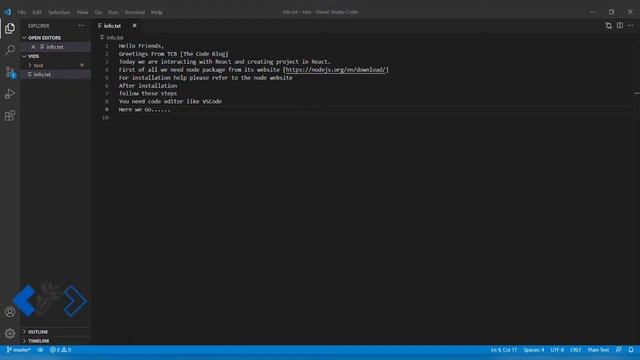
Task: Expand the Timeline section
Action: [38, 341]
